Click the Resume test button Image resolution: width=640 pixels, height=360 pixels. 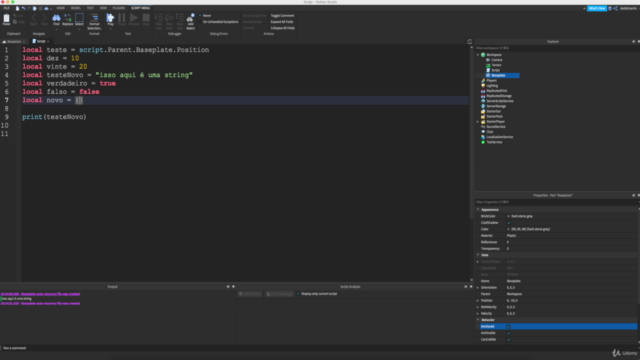[134, 19]
